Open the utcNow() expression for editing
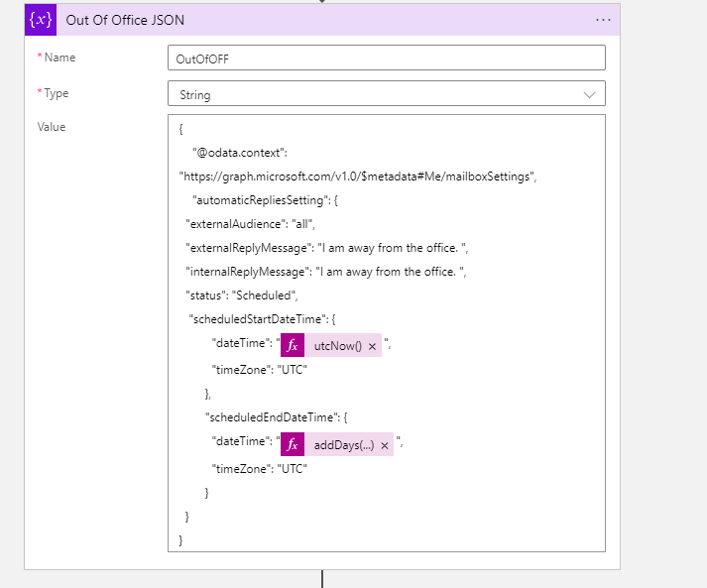The height and width of the screenshot is (588, 707). click(x=335, y=346)
